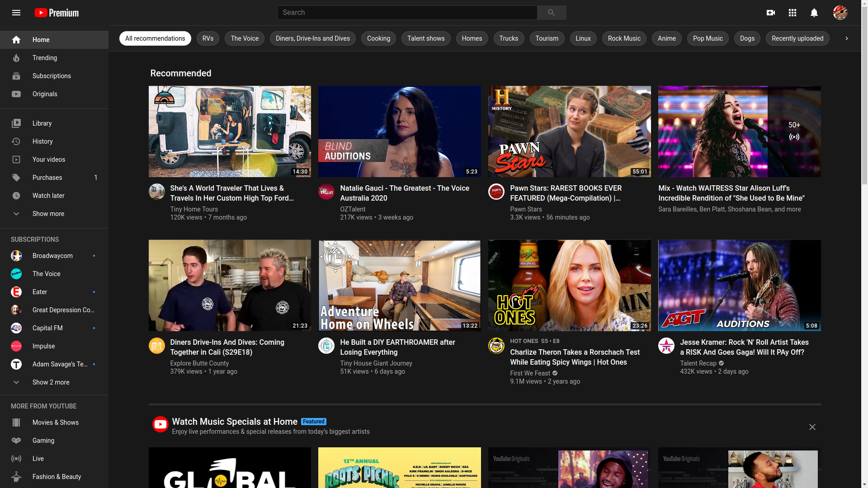Open The Voice channel avatar in subscriptions
This screenshot has height=488, width=868.
tap(16, 274)
